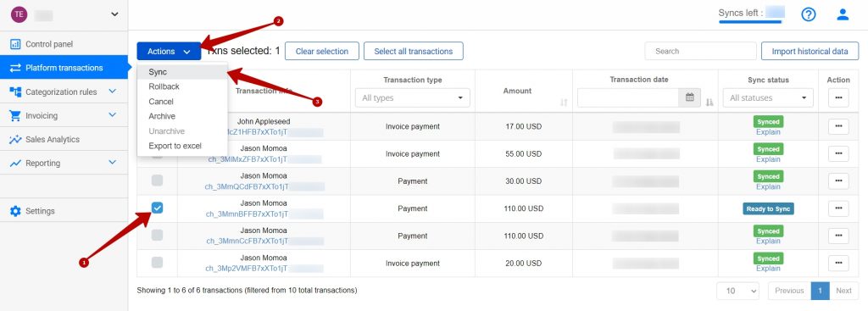868x311 pixels.
Task: Open action menu for the 30.00 USD row
Action: click(838, 181)
